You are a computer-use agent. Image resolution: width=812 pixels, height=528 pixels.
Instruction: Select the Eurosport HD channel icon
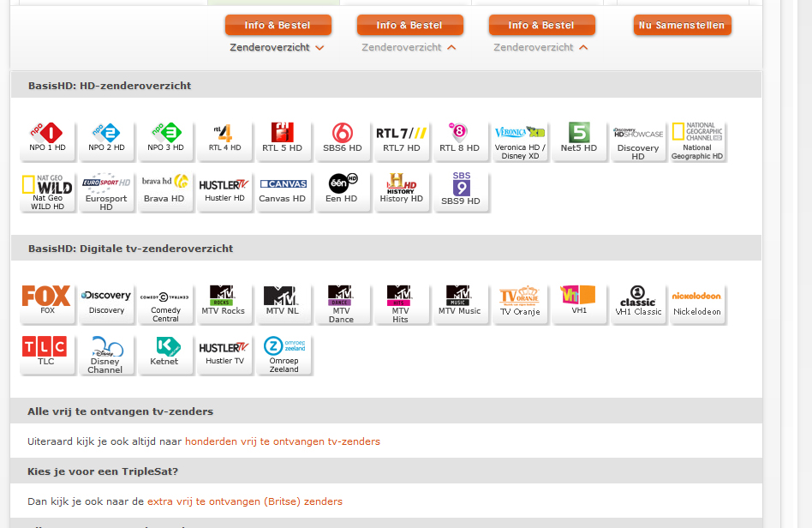tap(106, 192)
